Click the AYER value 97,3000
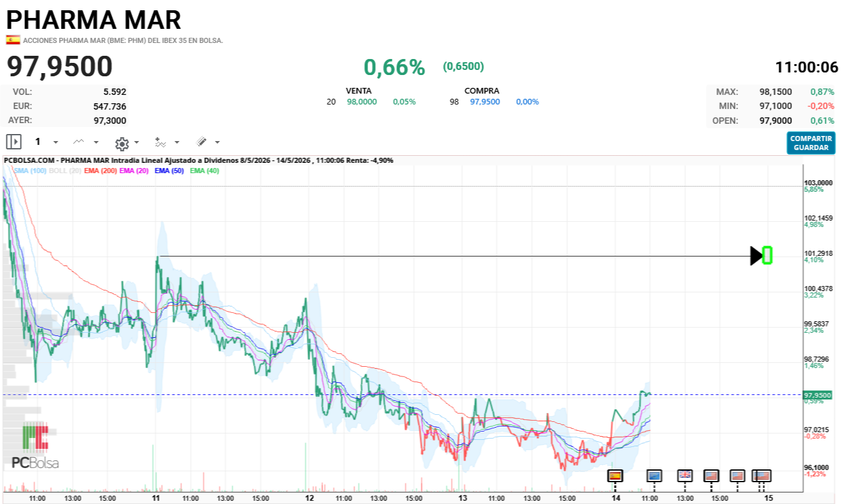Viewport: 842px width, 504px height. click(x=110, y=120)
